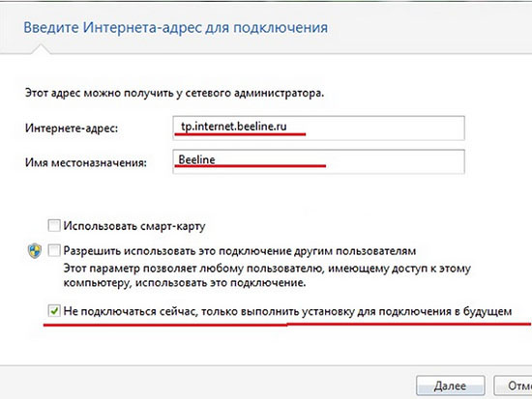The width and height of the screenshot is (532, 399).
Task: Click the Использовать смарт-карту label text
Action: 134,226
